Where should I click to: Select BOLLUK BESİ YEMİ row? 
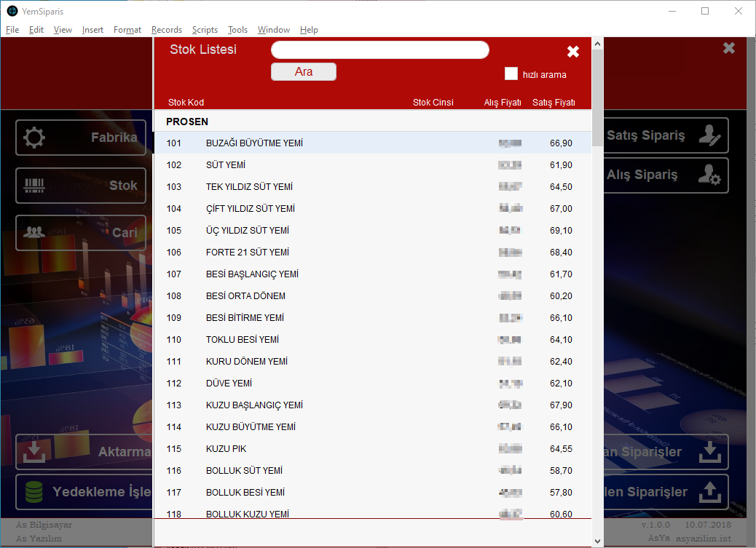(372, 493)
